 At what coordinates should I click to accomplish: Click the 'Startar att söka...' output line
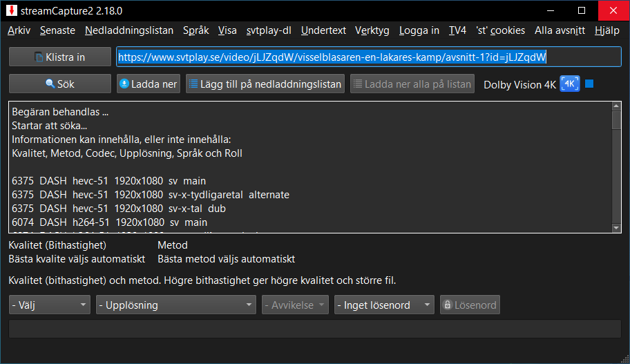(50, 126)
